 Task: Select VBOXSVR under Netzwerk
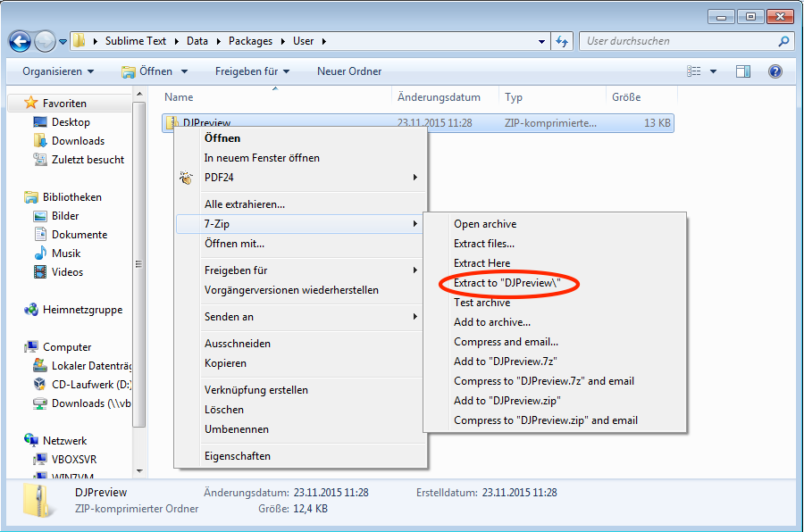point(71,460)
